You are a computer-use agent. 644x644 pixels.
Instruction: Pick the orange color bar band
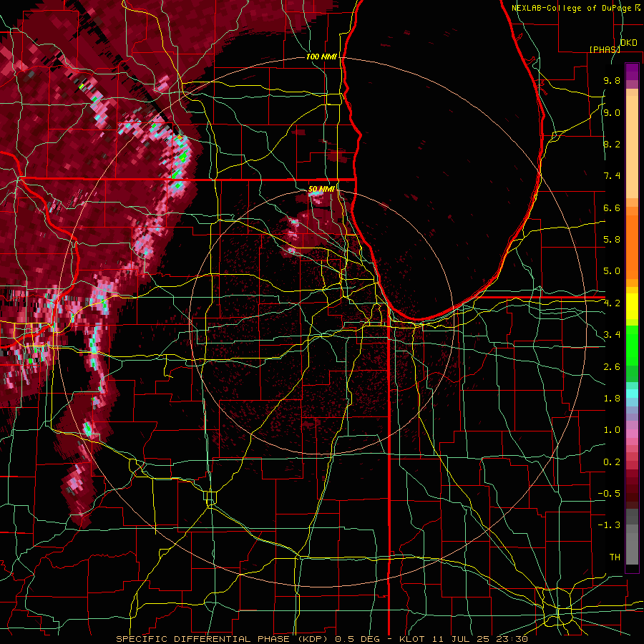tap(632, 247)
